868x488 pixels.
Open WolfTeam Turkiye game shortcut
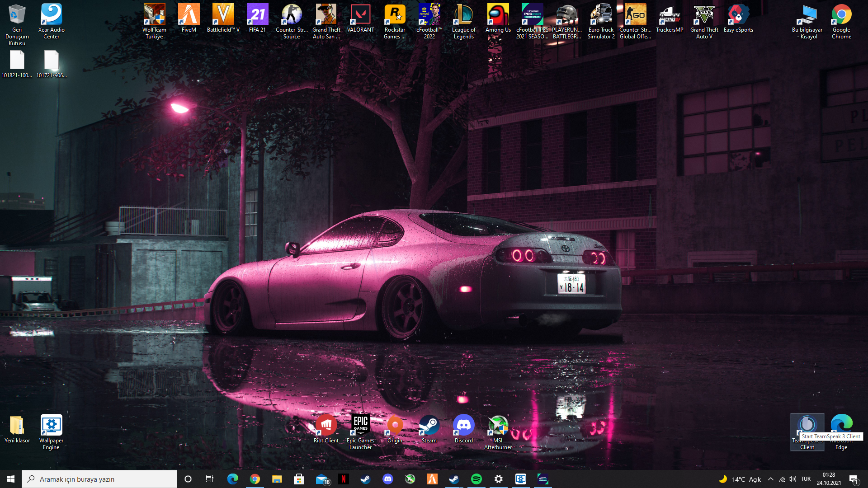(x=154, y=21)
